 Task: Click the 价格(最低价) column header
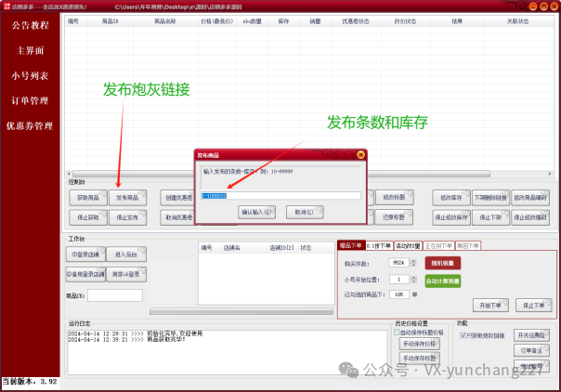click(216, 21)
